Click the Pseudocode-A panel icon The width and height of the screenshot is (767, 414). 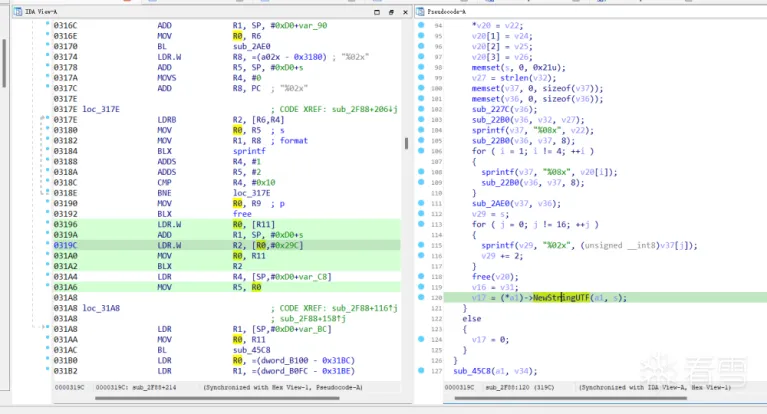point(420,11)
